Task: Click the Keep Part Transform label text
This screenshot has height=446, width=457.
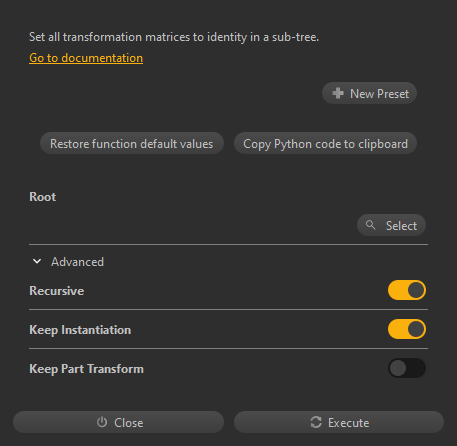Action: (86, 369)
